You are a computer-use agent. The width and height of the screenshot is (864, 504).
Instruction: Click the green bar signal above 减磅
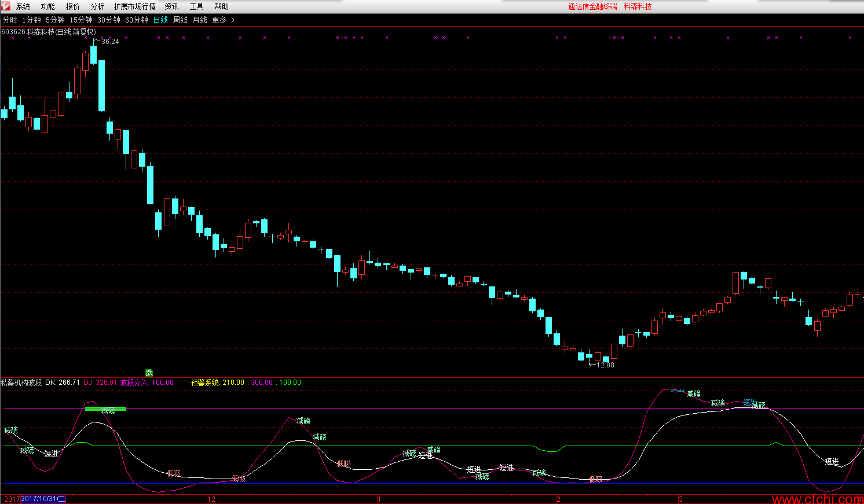click(105, 409)
